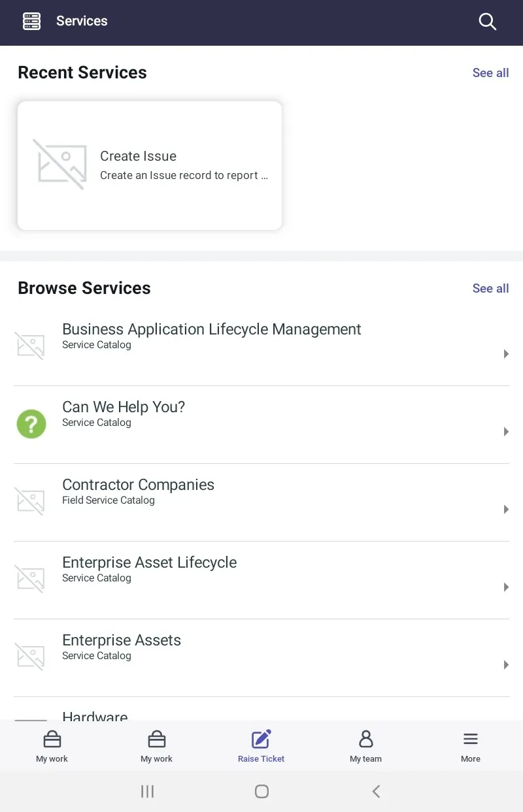
Task: Tap Business Application Lifecycle Management placeholder icon
Action: point(30,346)
